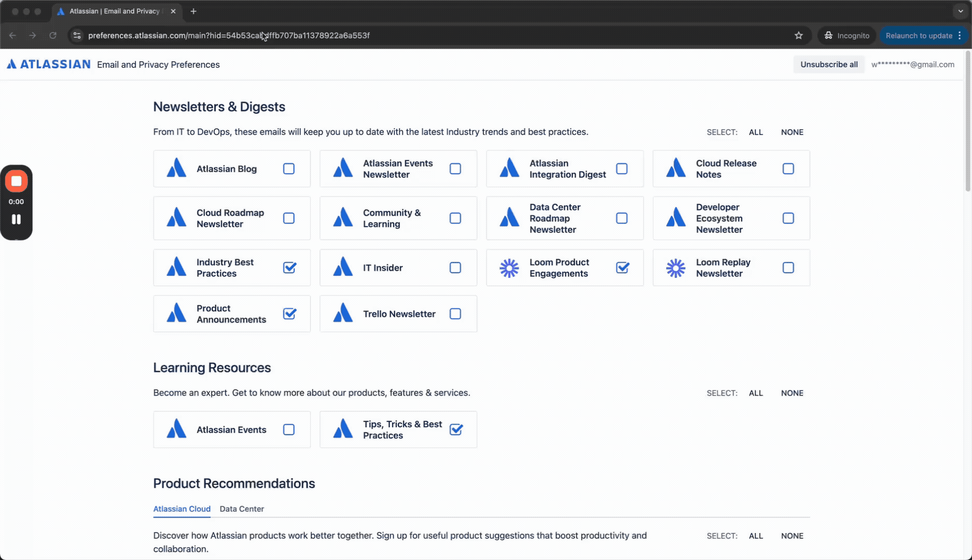Open the Chrome three-dot menu
Image resolution: width=972 pixels, height=560 pixels.
click(960, 35)
